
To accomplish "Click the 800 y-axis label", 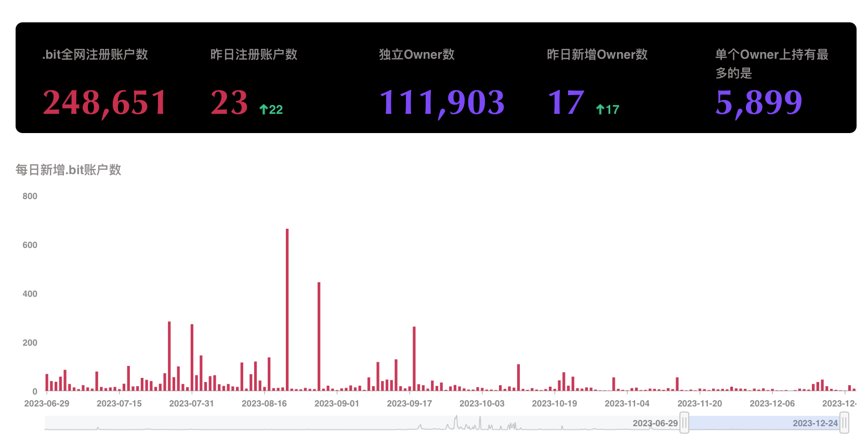I will pyautogui.click(x=30, y=196).
